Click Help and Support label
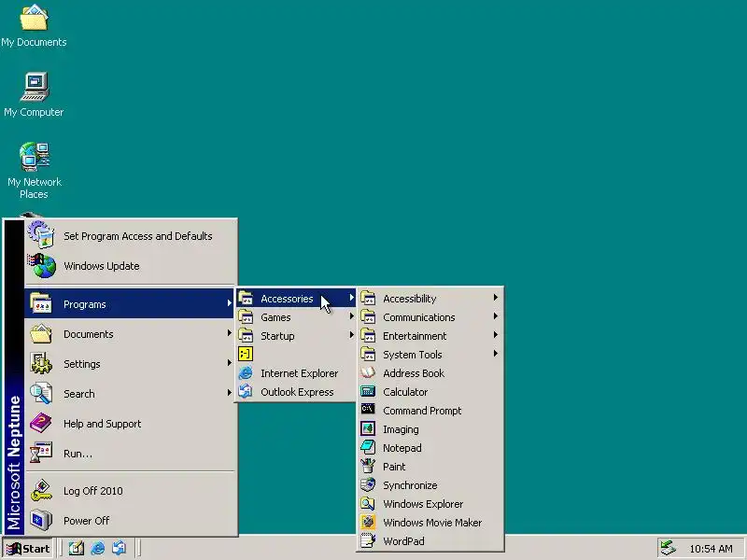Screen dimensions: 747x560 point(103,424)
